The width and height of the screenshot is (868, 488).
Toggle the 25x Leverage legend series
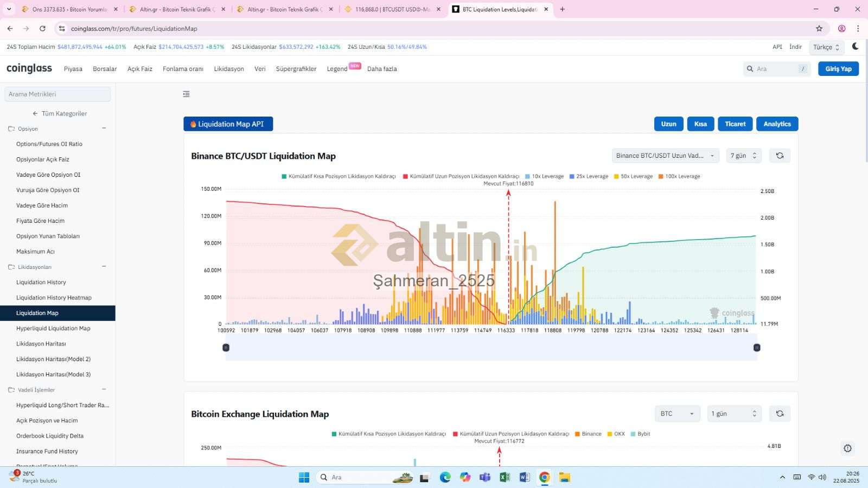pyautogui.click(x=589, y=176)
